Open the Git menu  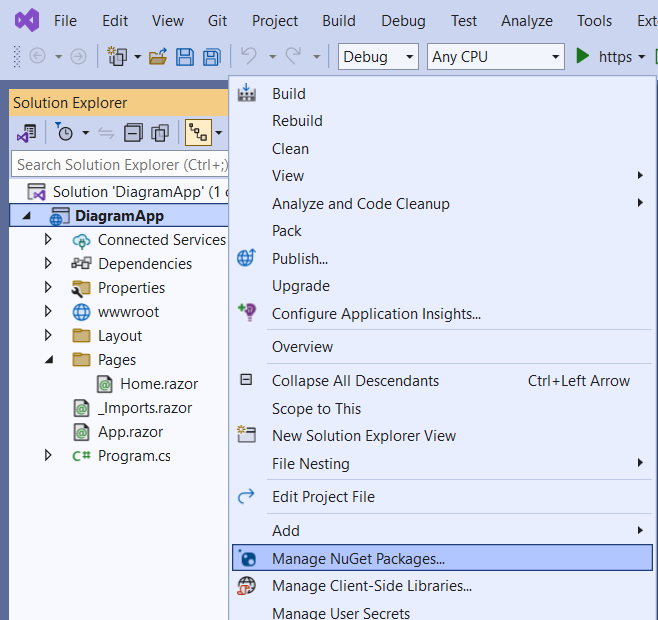[217, 21]
